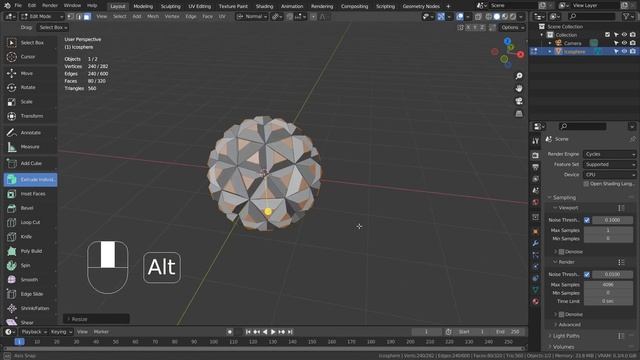Click the render Max Samples field
This screenshot has width=640, height=360.
608,285
